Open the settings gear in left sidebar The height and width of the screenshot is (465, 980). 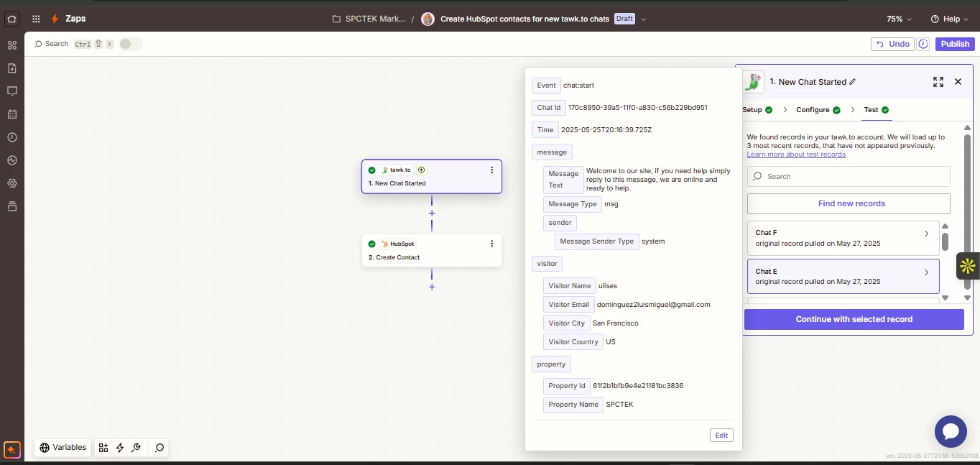pyautogui.click(x=11, y=183)
